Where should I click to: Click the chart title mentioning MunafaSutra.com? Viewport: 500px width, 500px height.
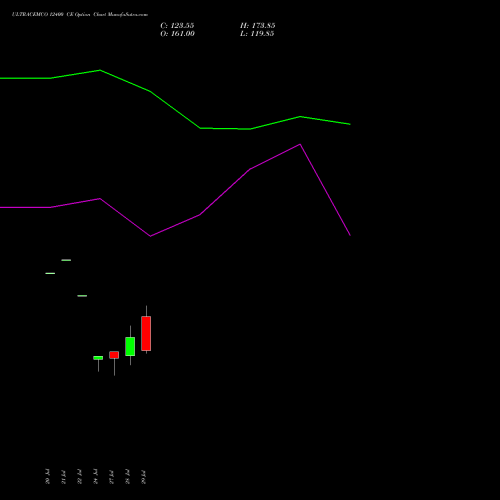(80, 15)
